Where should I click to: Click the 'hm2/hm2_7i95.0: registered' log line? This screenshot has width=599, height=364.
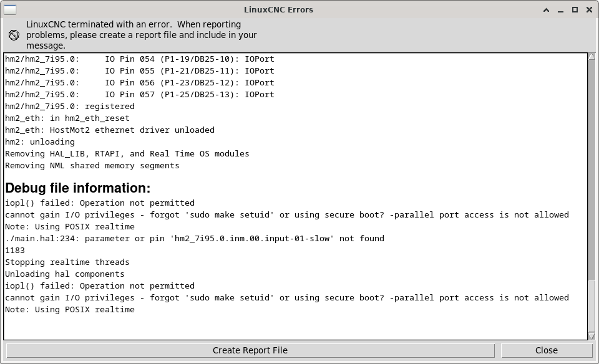click(70, 107)
